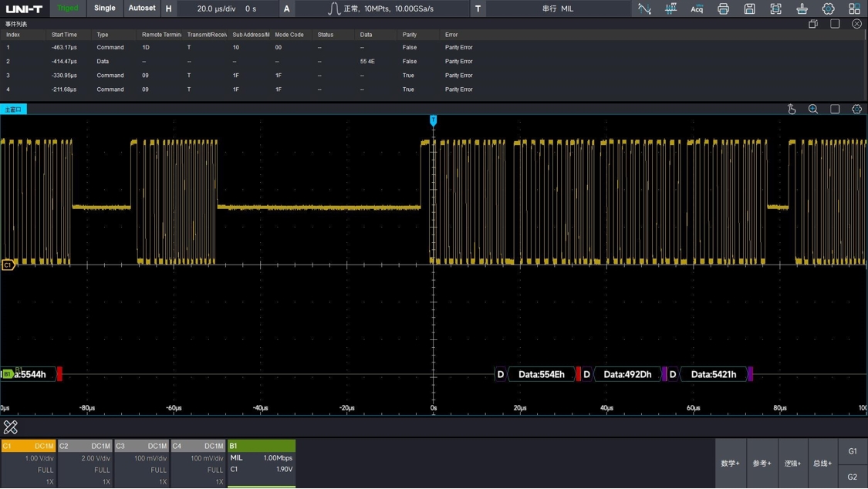The height and width of the screenshot is (489, 868).
Task: Select the B1 bus label marker
Action: click(x=7, y=375)
